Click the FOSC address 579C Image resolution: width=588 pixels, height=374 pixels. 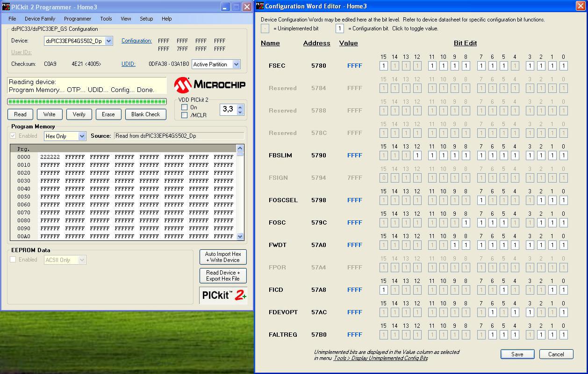click(x=319, y=223)
